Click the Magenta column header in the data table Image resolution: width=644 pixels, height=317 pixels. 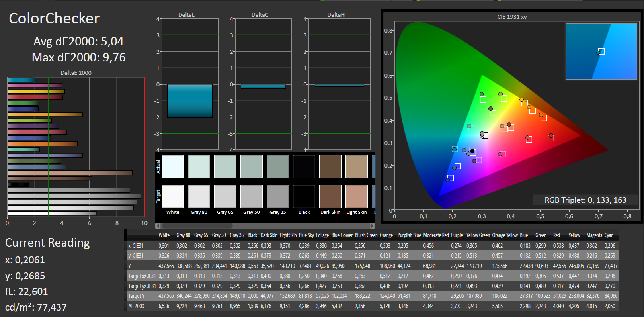tap(594, 235)
